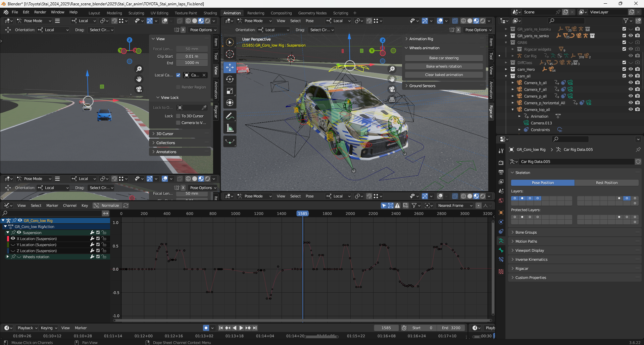Expand the Inverse Kinematics panel
644x345 pixels.
pyautogui.click(x=531, y=260)
